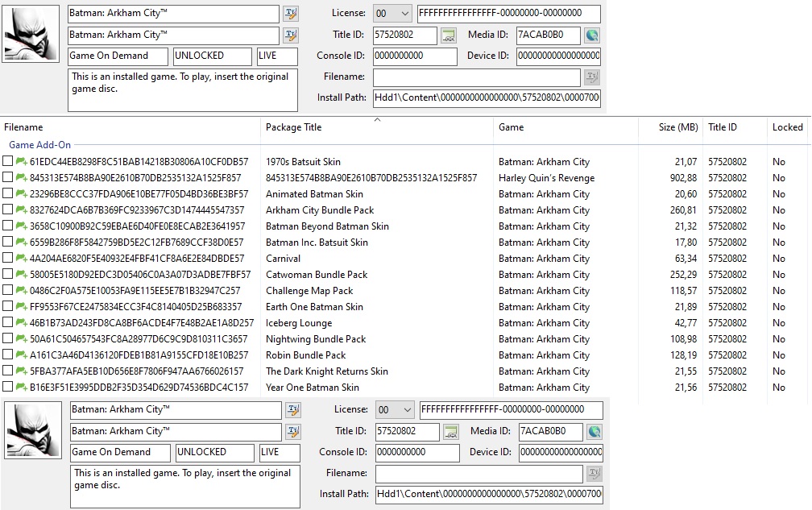Select the Nightwing Bundle Pack title text
Image resolution: width=812 pixels, height=510 pixels.
click(316, 339)
